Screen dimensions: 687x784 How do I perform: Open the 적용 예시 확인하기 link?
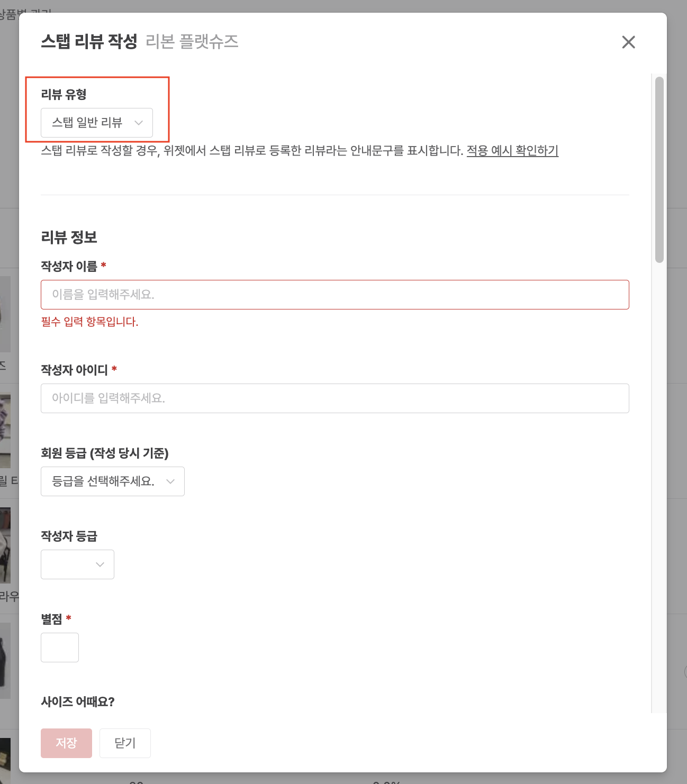512,151
